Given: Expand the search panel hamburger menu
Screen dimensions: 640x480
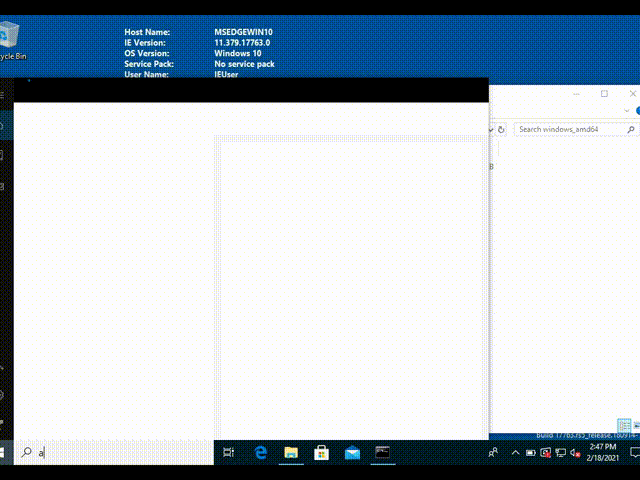Looking at the screenshot, I should point(2,95).
